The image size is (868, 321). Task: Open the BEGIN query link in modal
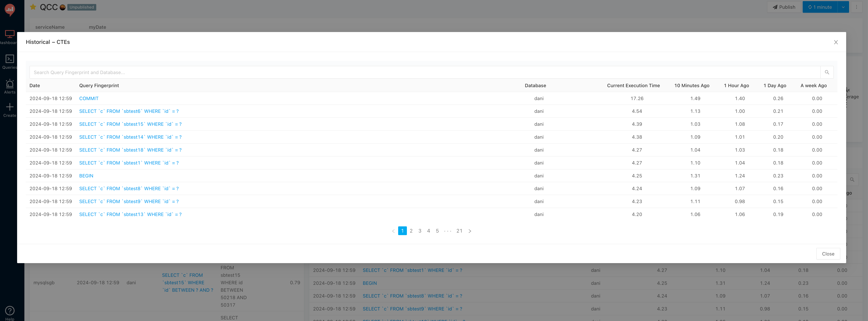click(x=86, y=176)
